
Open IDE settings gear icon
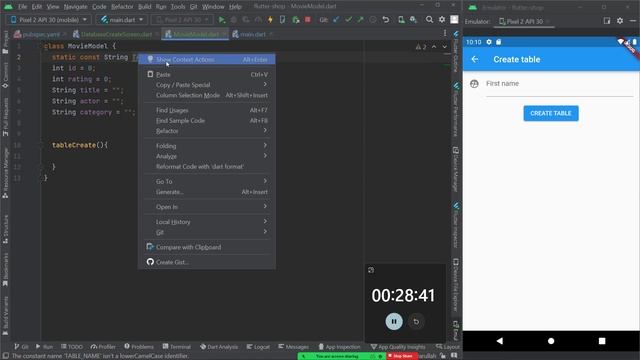point(442,20)
